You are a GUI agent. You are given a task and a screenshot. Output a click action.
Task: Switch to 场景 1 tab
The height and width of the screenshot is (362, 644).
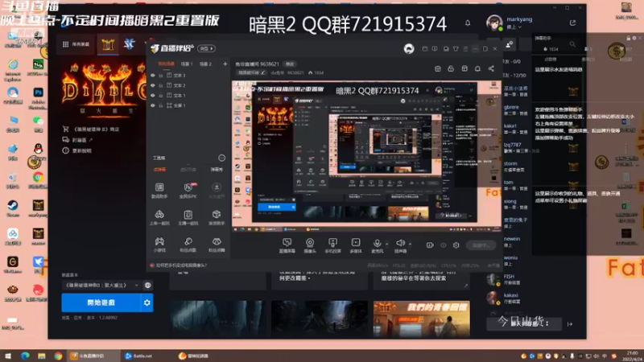pyautogui.click(x=187, y=64)
